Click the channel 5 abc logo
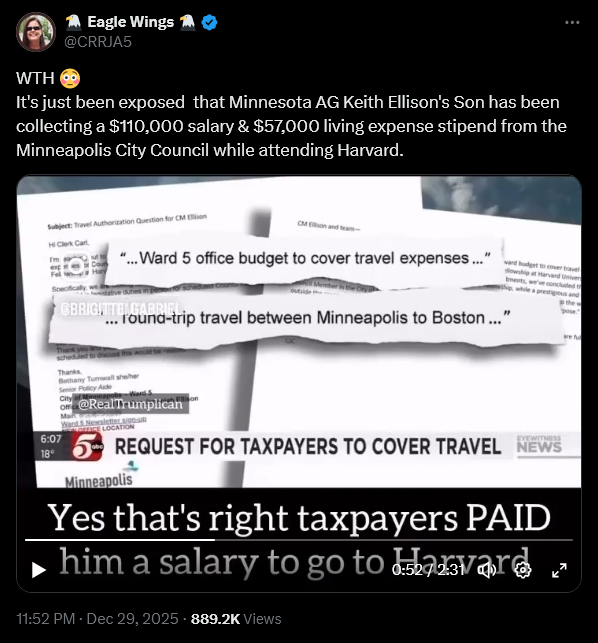This screenshot has height=643, width=598. point(87,446)
